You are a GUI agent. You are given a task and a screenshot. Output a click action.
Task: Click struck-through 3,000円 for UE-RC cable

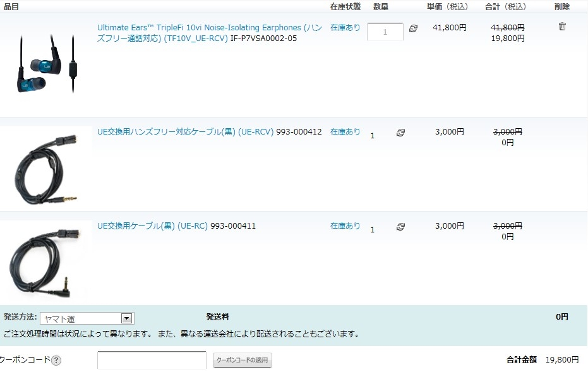pyautogui.click(x=508, y=226)
